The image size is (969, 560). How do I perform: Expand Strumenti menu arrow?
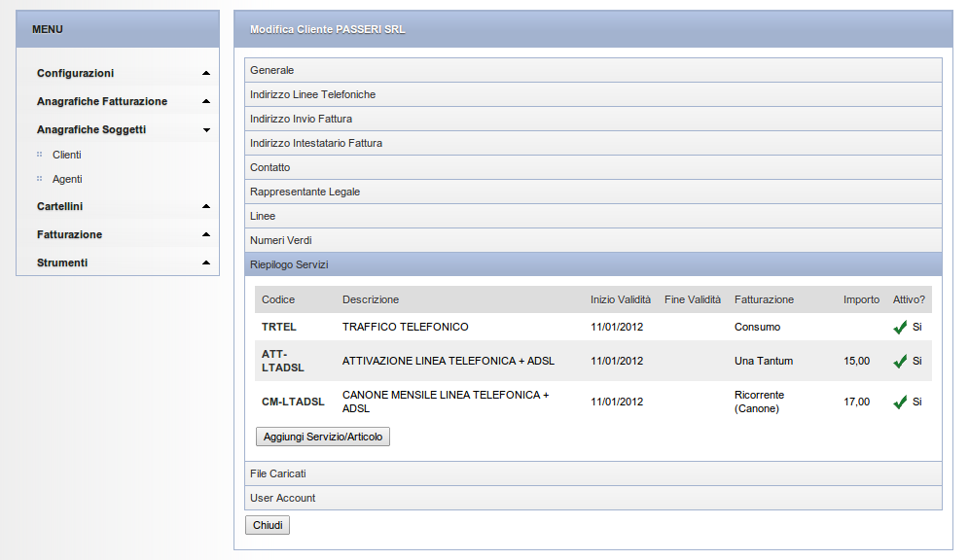(x=206, y=262)
